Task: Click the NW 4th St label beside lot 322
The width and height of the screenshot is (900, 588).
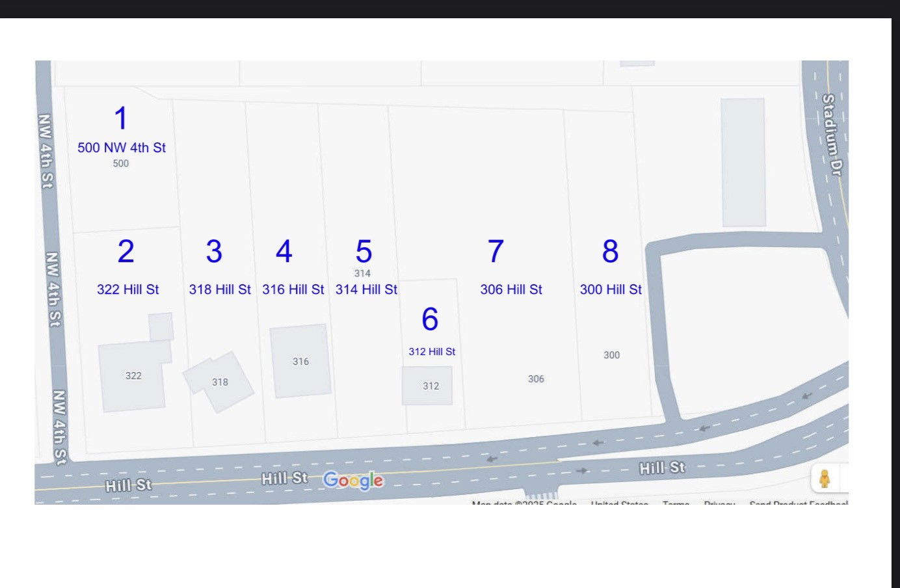Action: pyautogui.click(x=53, y=289)
